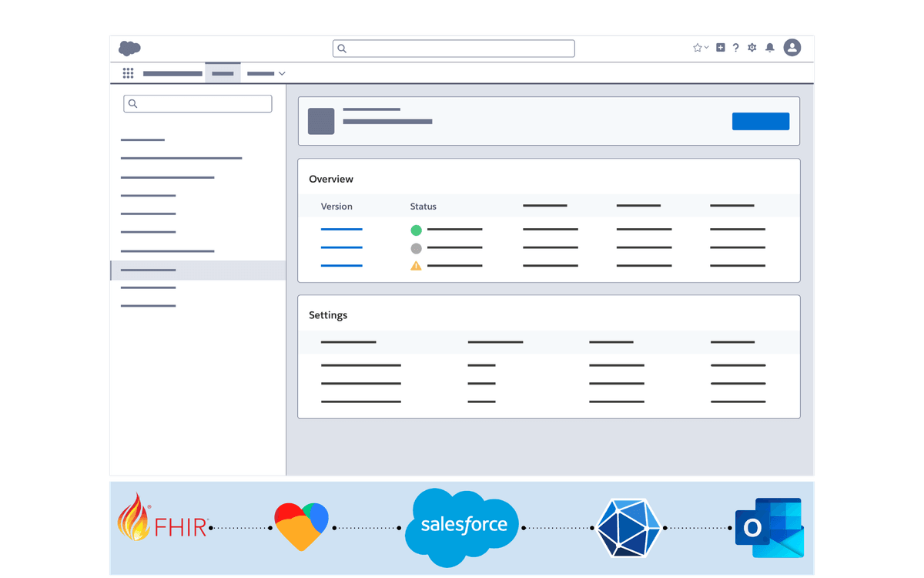Click the global actions plus icon
Viewport: 924px width, 578px height.
(x=721, y=48)
